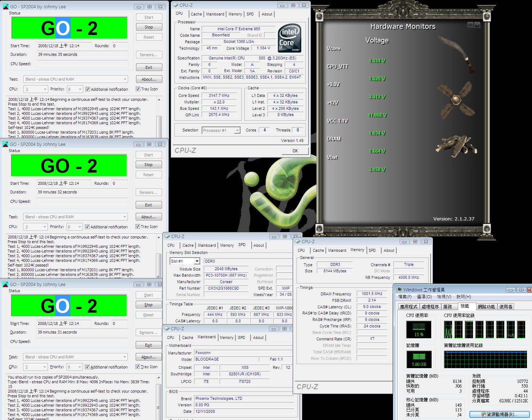Viewport: 532px width, 420px height.
Task: Click the shield icon on the Resource Monitor button
Action: click(483, 415)
